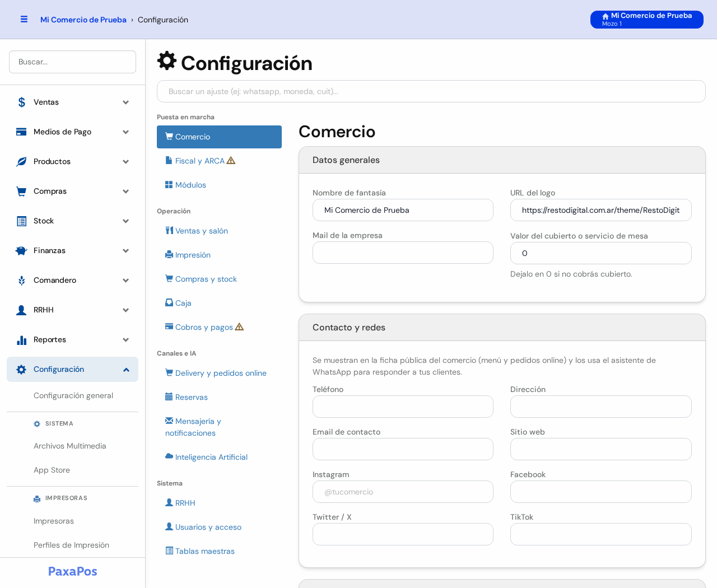Screen dimensions: 717x588
Task: Click the Medios de Pago card icon
Action: [x=21, y=132]
